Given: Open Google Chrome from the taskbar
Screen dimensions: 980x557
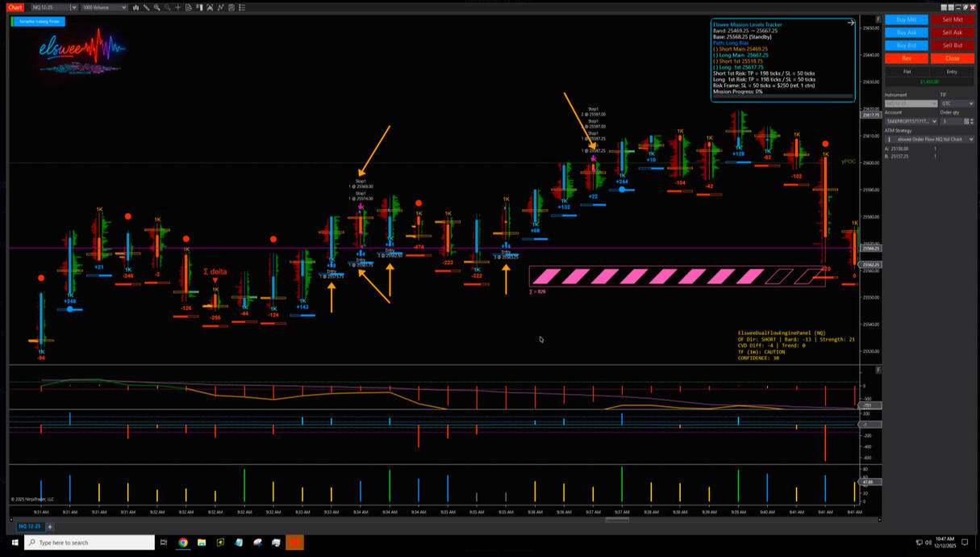Looking at the screenshot, I should 183,542.
